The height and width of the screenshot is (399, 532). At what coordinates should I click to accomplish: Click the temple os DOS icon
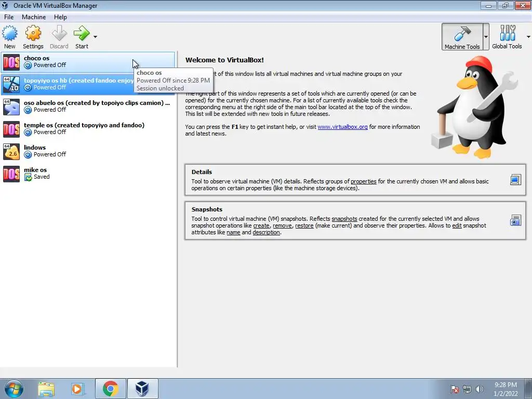coord(11,129)
